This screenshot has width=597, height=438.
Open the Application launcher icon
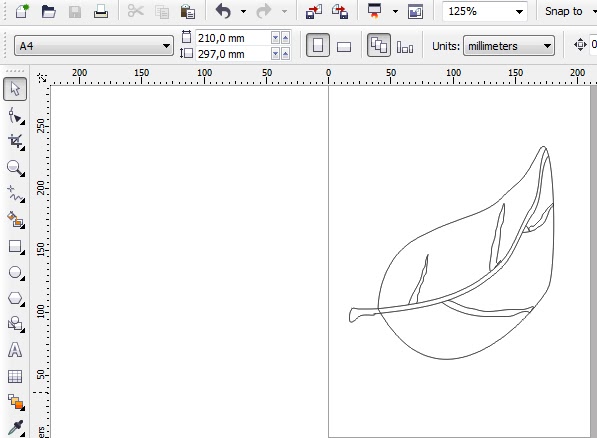pyautogui.click(x=375, y=11)
